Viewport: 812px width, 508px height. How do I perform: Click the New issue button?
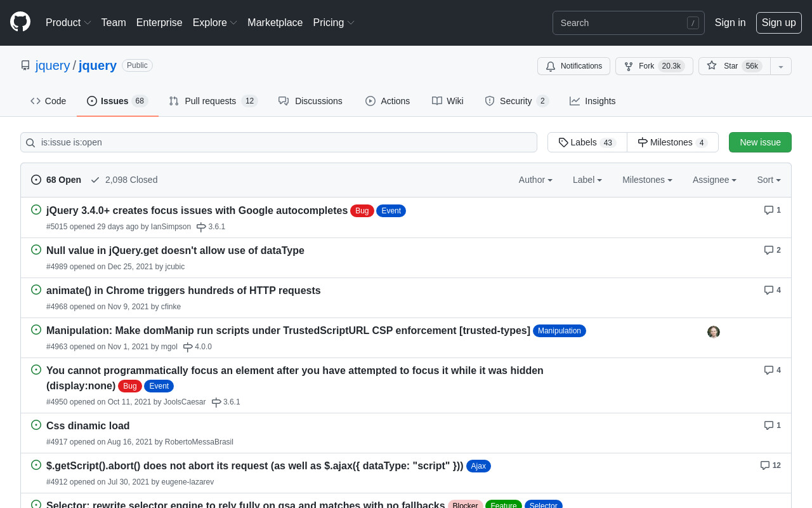(x=760, y=142)
